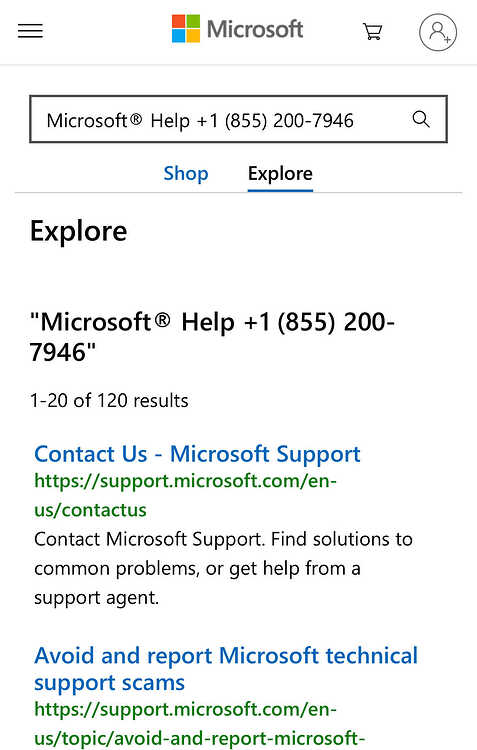477x750 pixels.
Task: Click the Explore page heading
Action: point(78,231)
